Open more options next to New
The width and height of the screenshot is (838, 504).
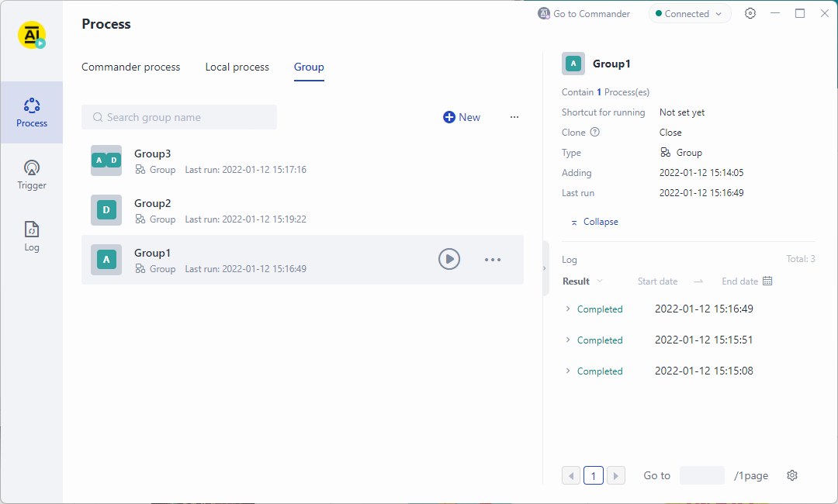point(514,117)
